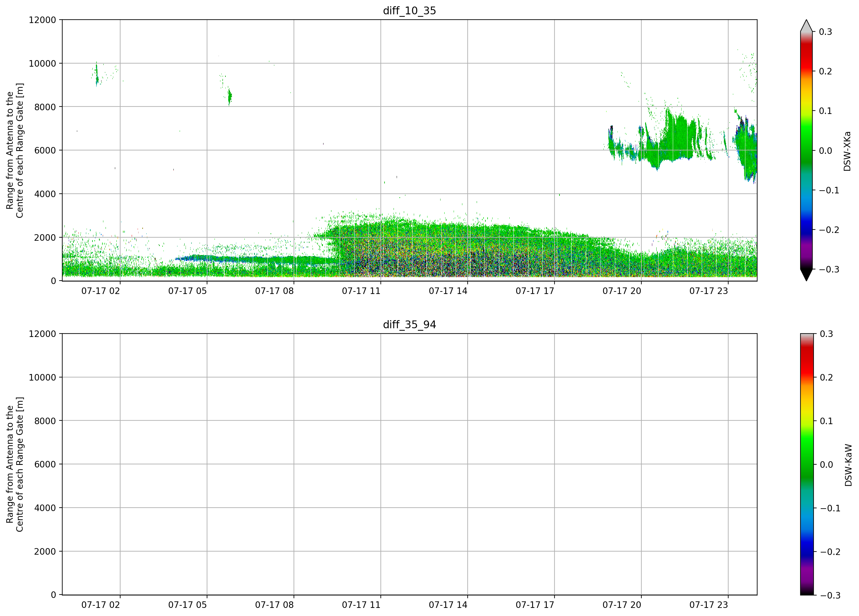This screenshot has height=616, width=859.
Task: Click the 07-17 23 tick label in bottom plot
Action: tap(709, 605)
